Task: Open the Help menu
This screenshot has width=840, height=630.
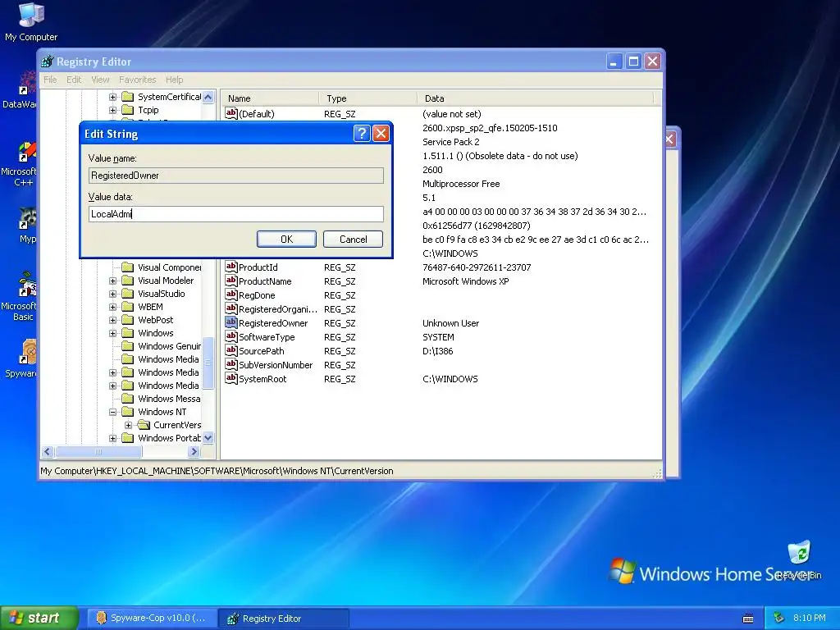Action: [174, 80]
